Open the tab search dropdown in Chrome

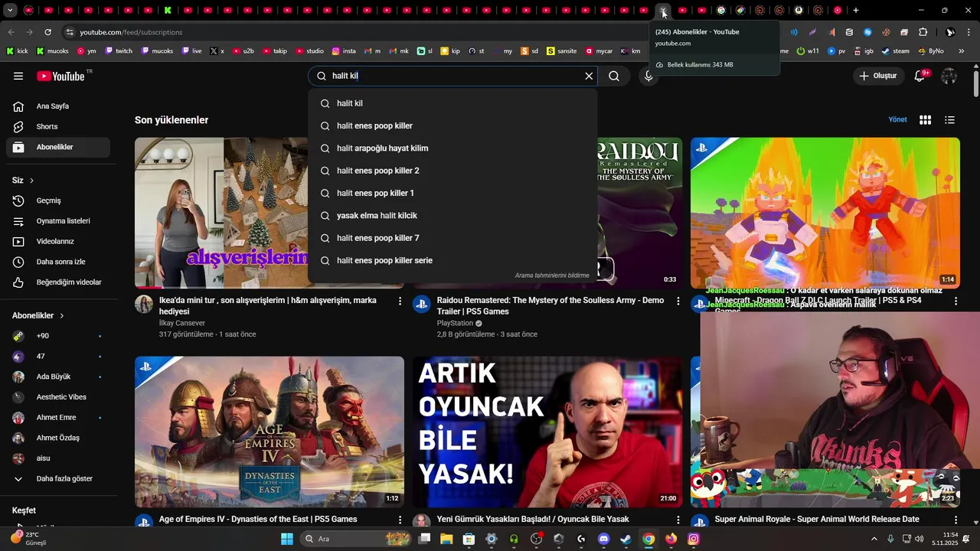[9, 11]
